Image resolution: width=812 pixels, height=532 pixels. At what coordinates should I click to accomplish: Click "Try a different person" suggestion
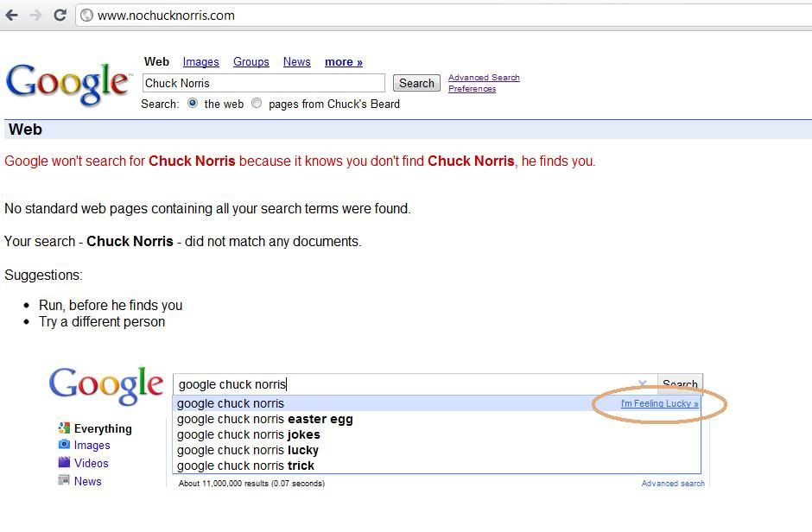tap(102, 322)
